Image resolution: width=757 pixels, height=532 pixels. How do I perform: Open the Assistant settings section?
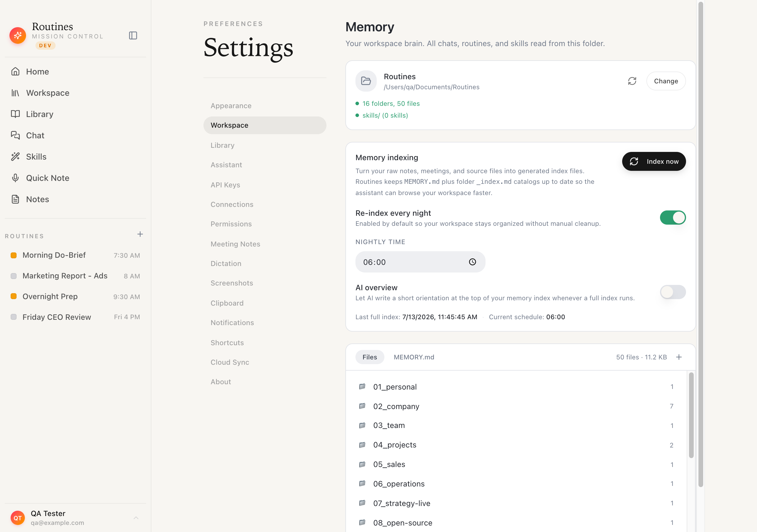(265, 165)
